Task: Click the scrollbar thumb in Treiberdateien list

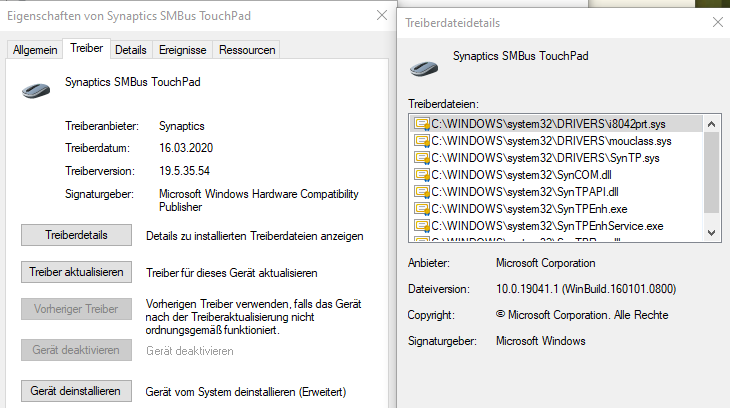Action: [x=711, y=172]
